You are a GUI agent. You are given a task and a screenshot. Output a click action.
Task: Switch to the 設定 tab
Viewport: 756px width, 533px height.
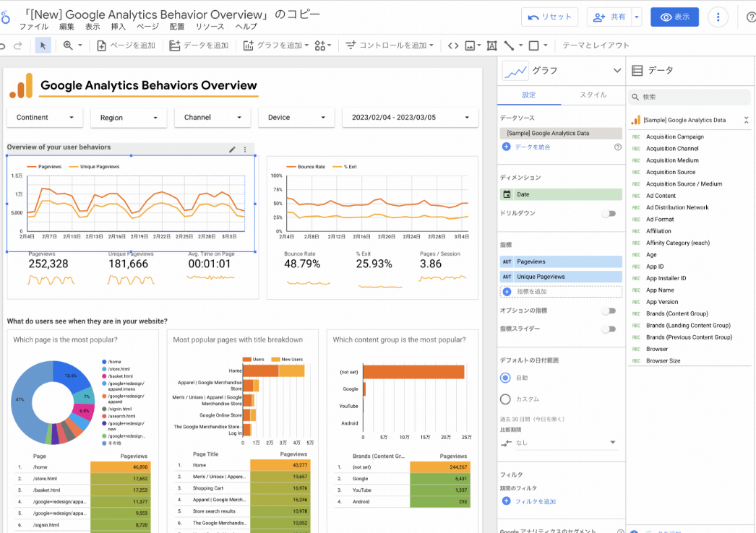[529, 95]
